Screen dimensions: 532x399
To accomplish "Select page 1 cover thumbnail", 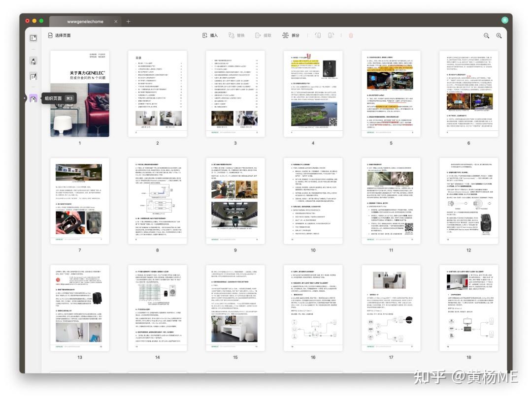I will [x=80, y=94].
